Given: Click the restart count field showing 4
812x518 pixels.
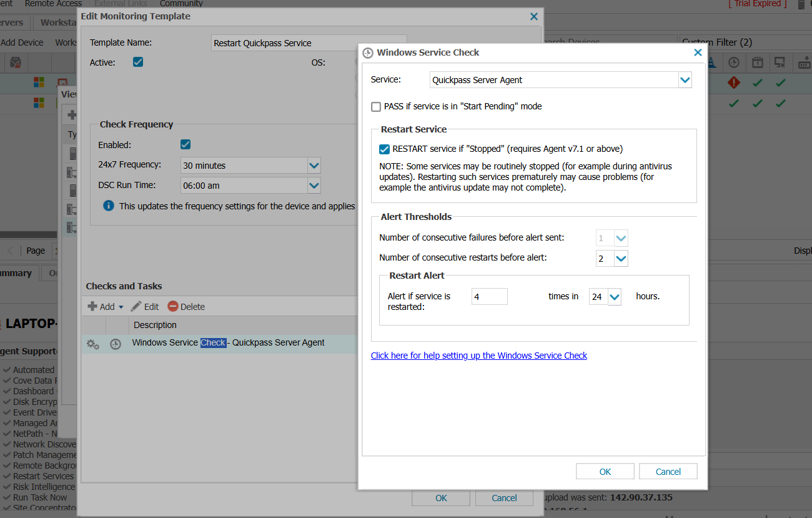Looking at the screenshot, I should 490,297.
